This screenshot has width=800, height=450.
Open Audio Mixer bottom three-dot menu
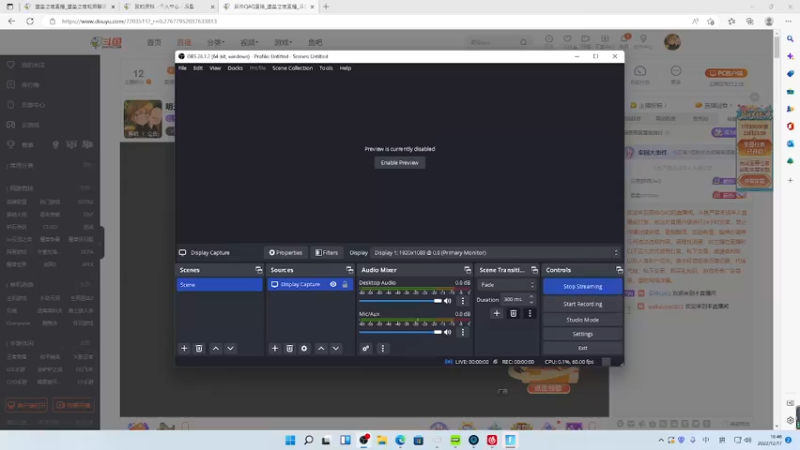tap(383, 348)
